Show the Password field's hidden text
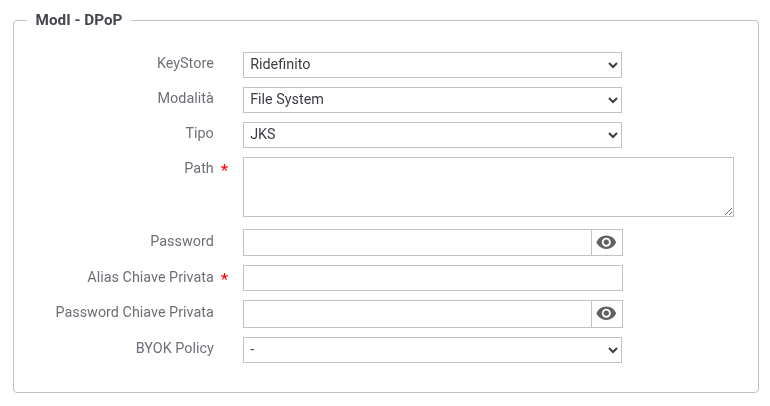 coord(606,242)
